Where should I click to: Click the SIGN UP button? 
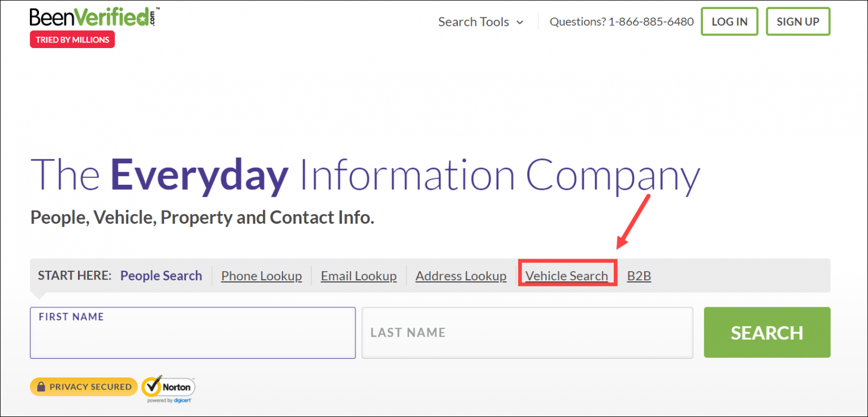(x=798, y=21)
